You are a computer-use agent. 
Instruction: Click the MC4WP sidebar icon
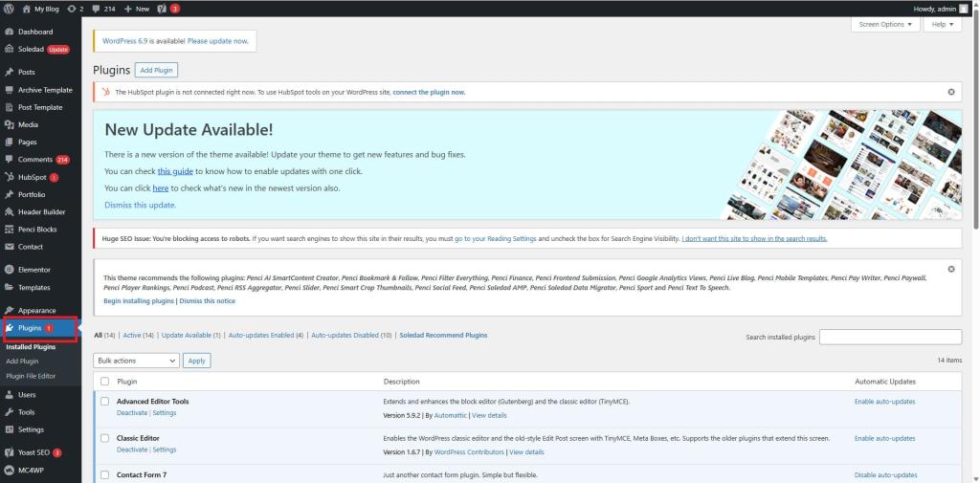click(9, 471)
